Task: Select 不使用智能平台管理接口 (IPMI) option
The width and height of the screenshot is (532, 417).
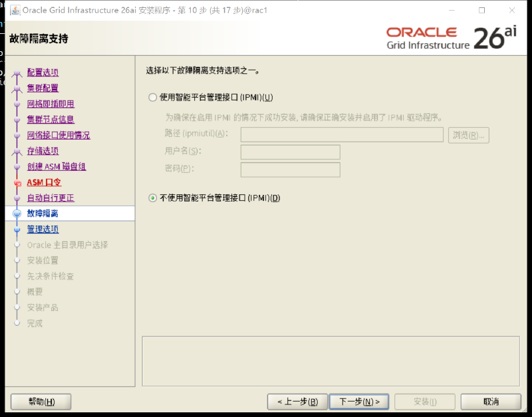Action: [153, 198]
